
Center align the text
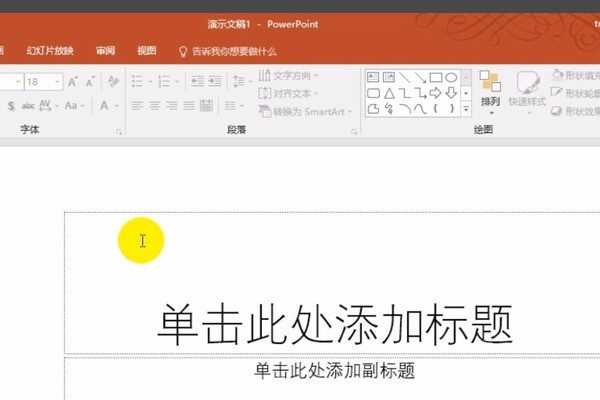(155, 106)
